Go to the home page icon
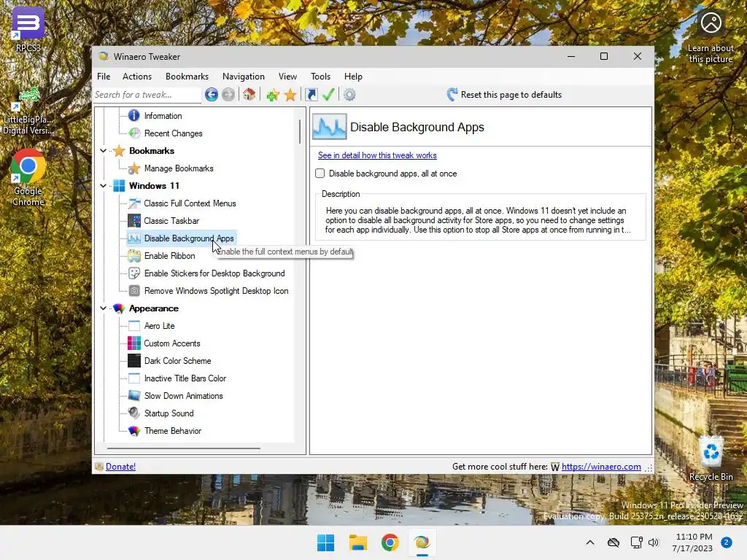Viewport: 747px width, 560px height. pyautogui.click(x=249, y=94)
